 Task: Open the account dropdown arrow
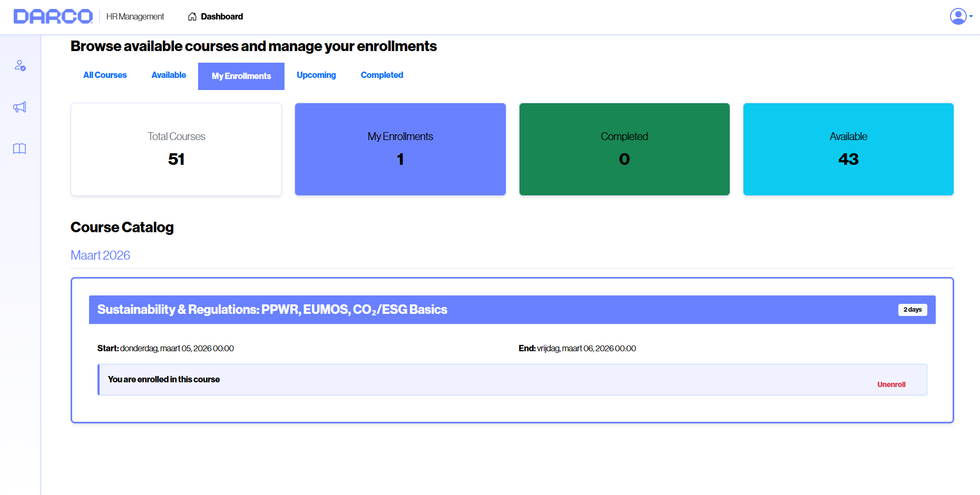tap(972, 17)
